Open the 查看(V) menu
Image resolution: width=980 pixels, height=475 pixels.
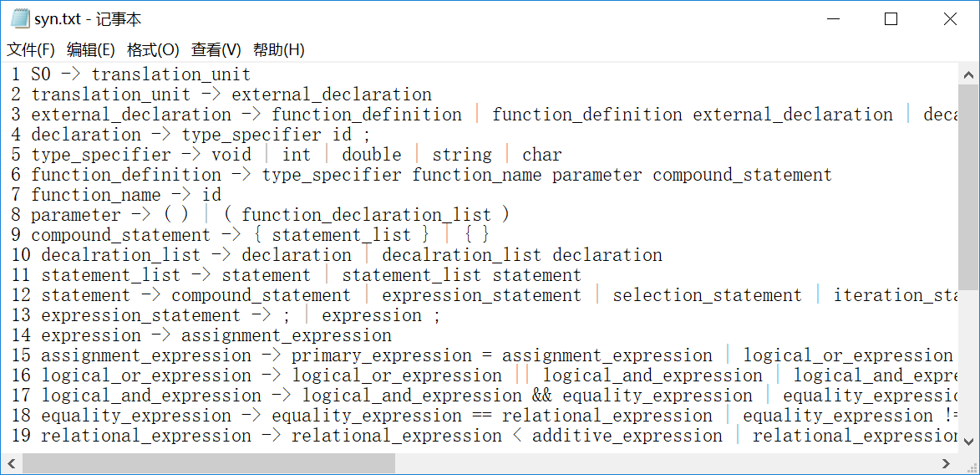click(x=216, y=50)
